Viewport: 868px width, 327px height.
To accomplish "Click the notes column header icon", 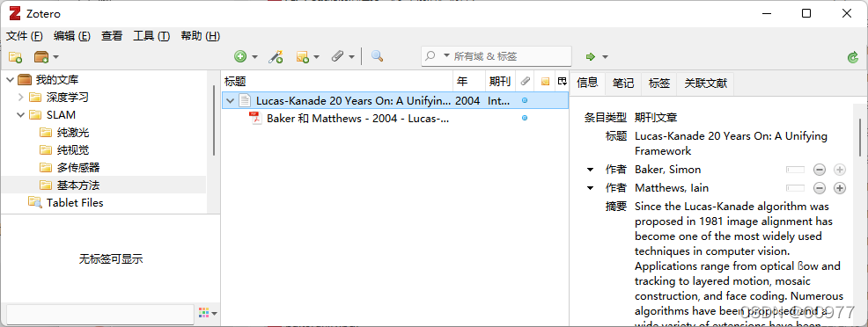I will (x=545, y=82).
